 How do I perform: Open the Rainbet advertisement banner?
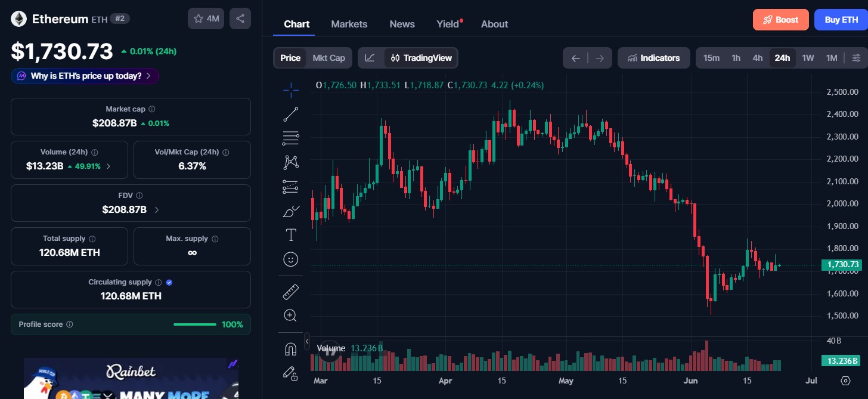click(131, 378)
